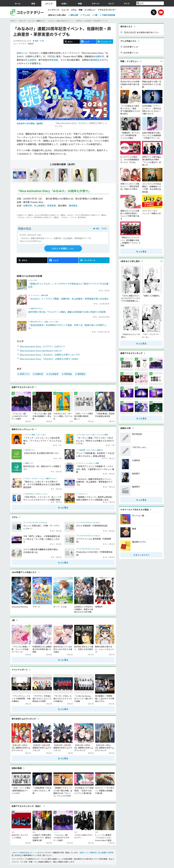Screen dimensions: 174x868
Task: Switch to the 映画 tab
Action: (x=80, y=3)
